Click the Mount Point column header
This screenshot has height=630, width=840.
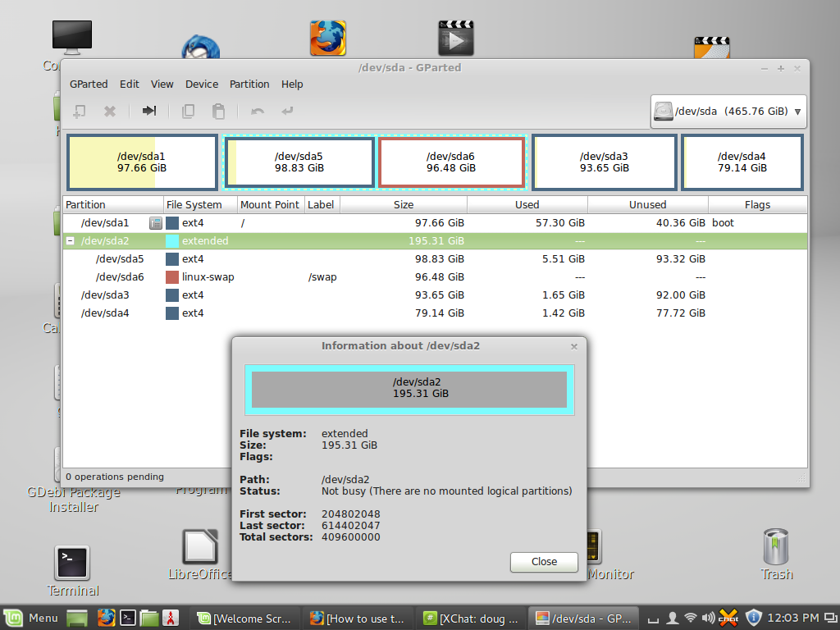point(271,204)
